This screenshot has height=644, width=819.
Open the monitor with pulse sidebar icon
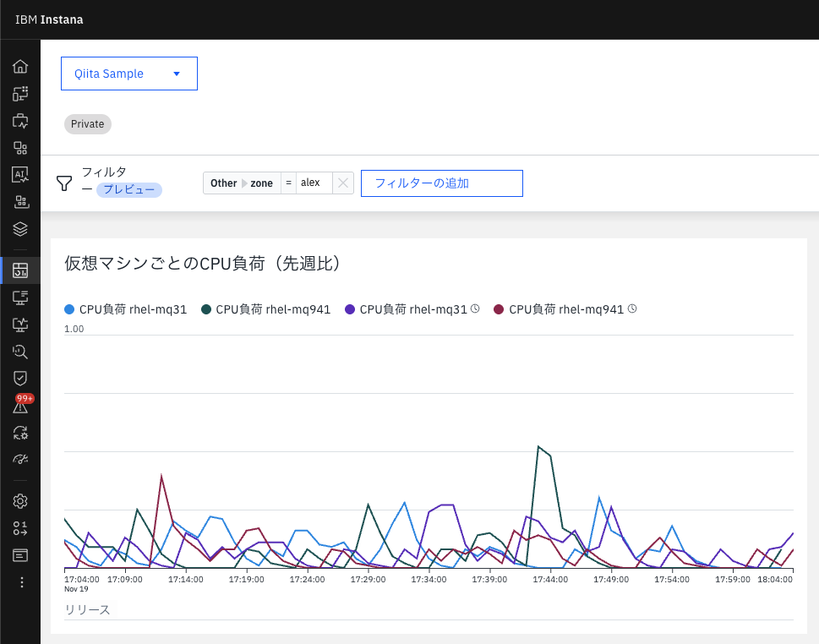(x=19, y=325)
